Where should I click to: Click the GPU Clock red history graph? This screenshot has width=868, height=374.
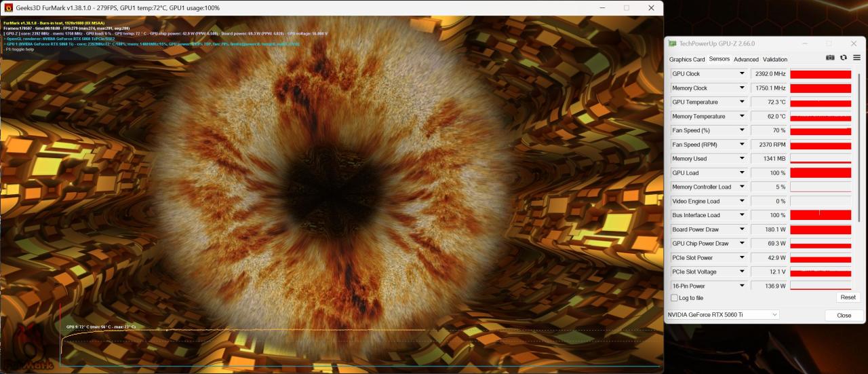(x=821, y=74)
